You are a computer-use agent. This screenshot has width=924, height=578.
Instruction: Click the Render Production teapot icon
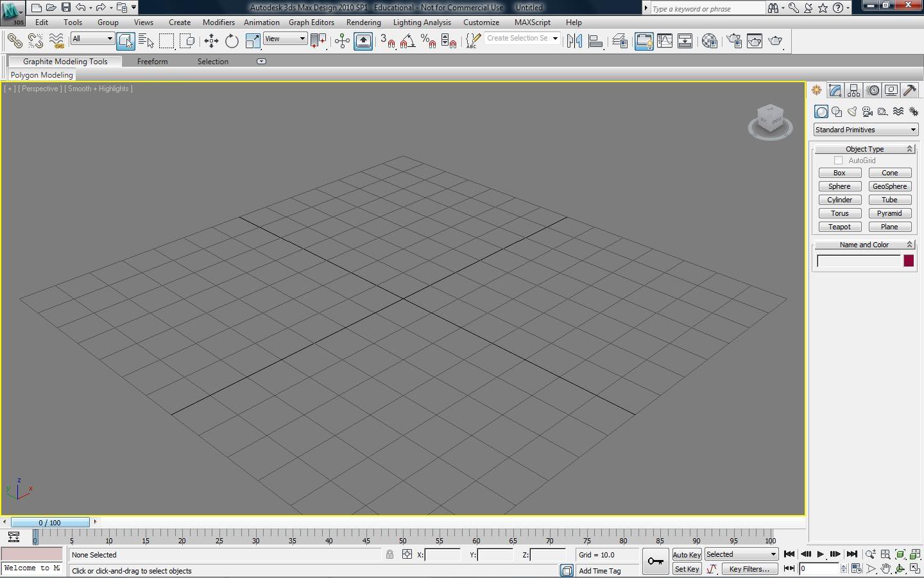tap(776, 41)
